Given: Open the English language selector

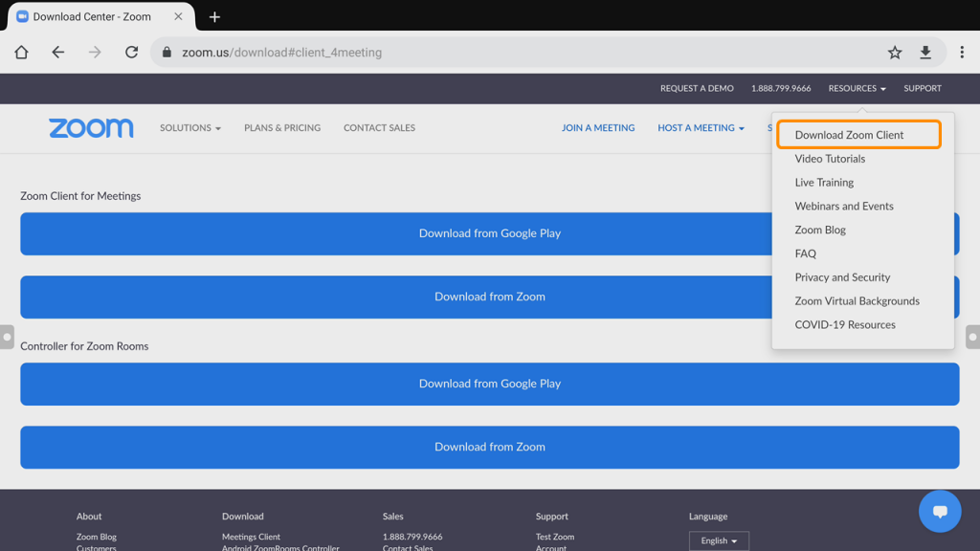Looking at the screenshot, I should (719, 540).
